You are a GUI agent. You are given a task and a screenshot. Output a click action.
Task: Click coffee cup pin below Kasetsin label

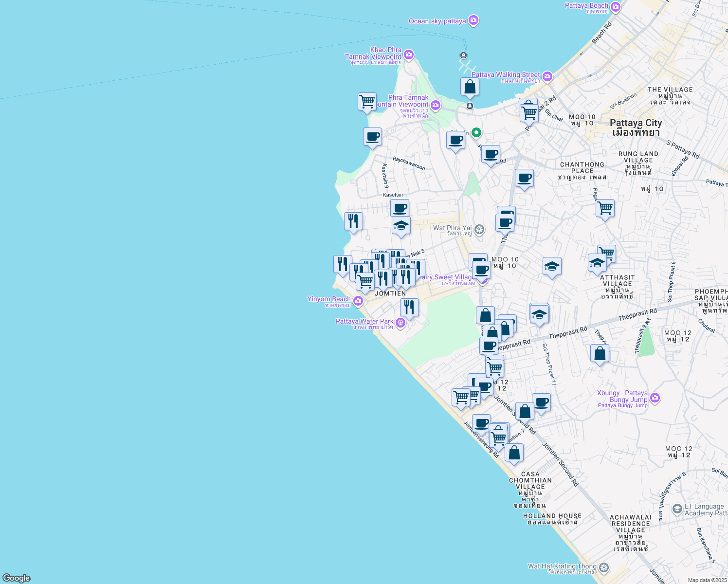tap(400, 209)
